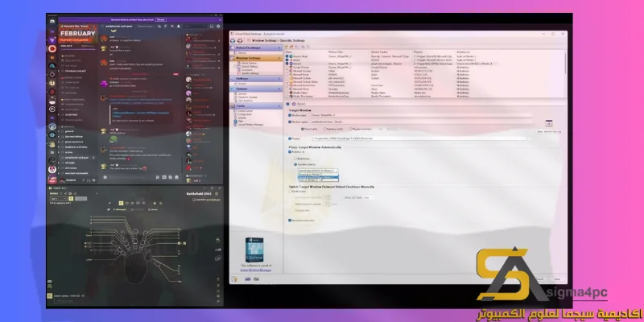Mute microphone in Discord user panel

tap(84, 180)
